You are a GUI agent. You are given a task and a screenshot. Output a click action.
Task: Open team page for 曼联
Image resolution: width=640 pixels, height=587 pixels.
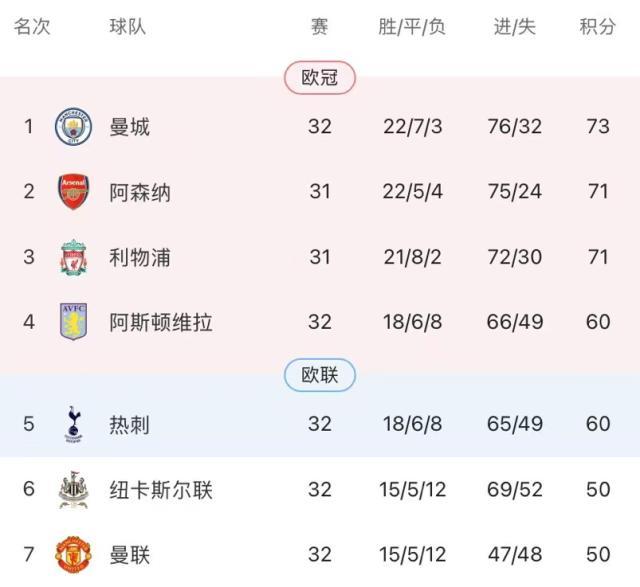pos(130,555)
